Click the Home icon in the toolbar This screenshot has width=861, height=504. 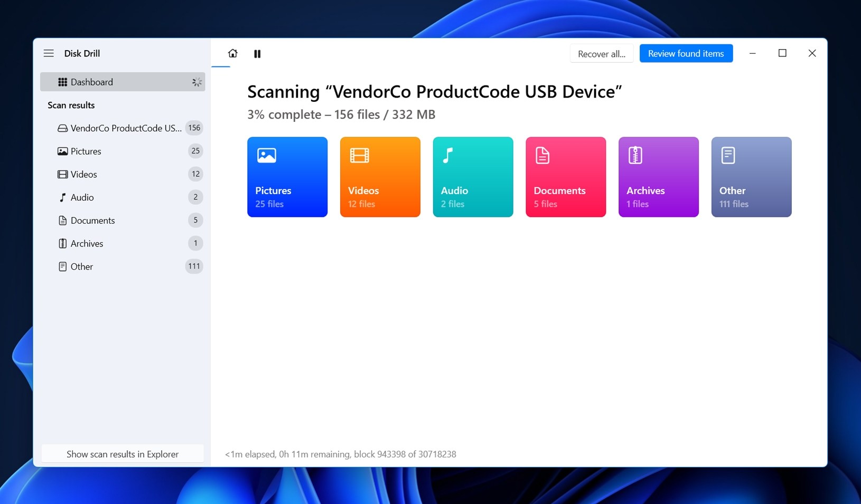coord(232,53)
